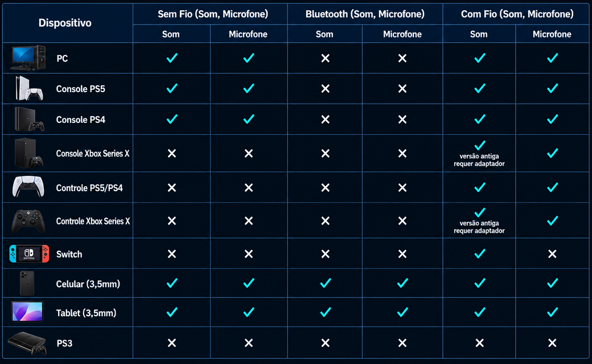Click PC wireless Som checkmark
The image size is (592, 364).
click(172, 58)
